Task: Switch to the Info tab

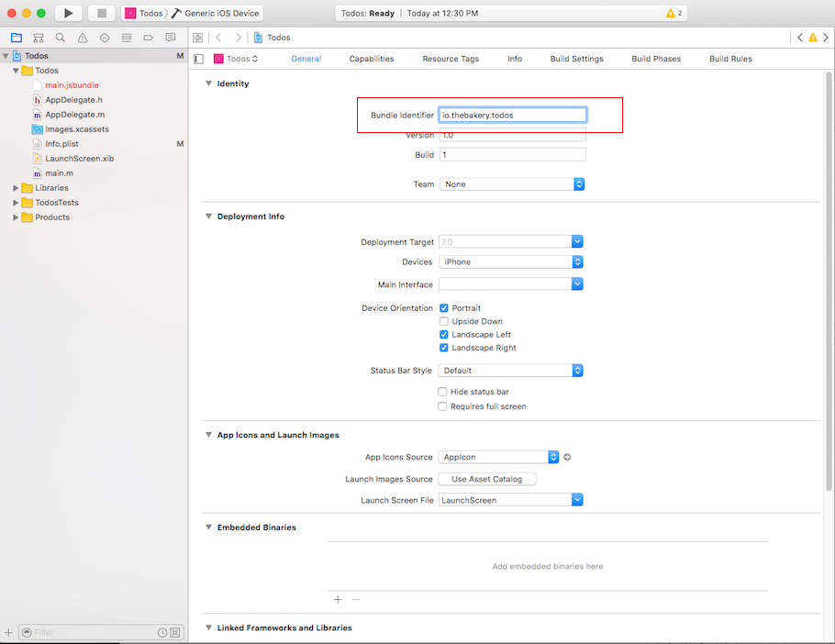Action: (515, 59)
